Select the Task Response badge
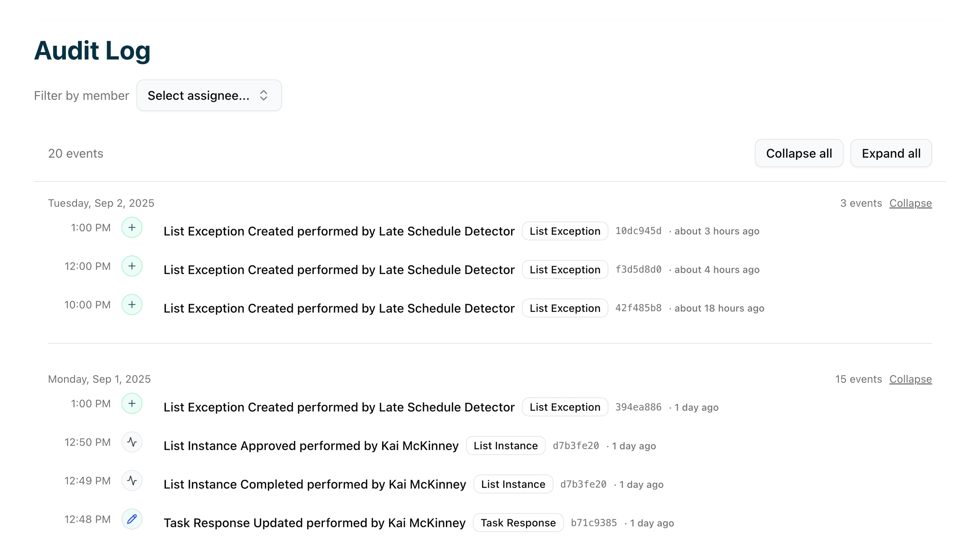980x560 pixels. (x=518, y=523)
